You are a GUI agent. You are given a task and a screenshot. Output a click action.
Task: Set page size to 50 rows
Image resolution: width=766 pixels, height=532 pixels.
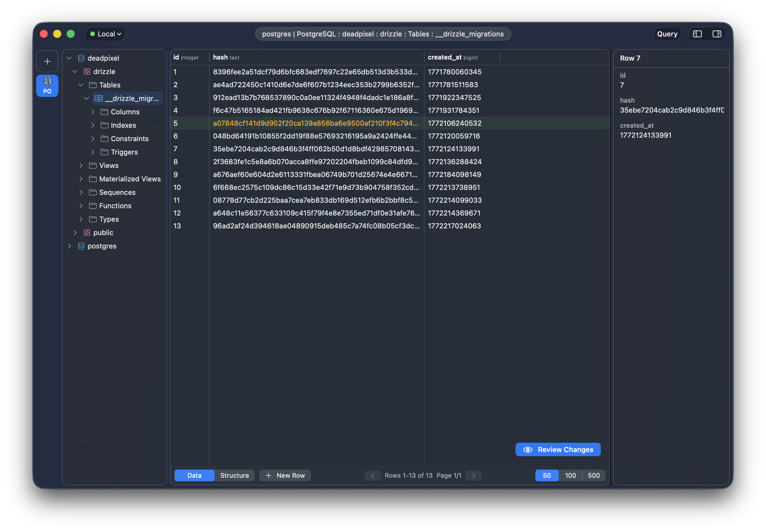point(546,475)
